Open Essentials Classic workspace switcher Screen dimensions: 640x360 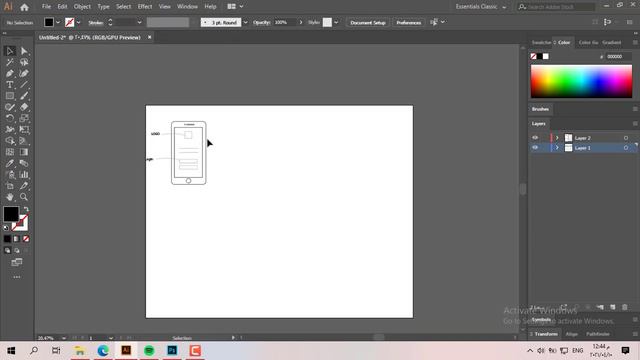[x=481, y=7]
